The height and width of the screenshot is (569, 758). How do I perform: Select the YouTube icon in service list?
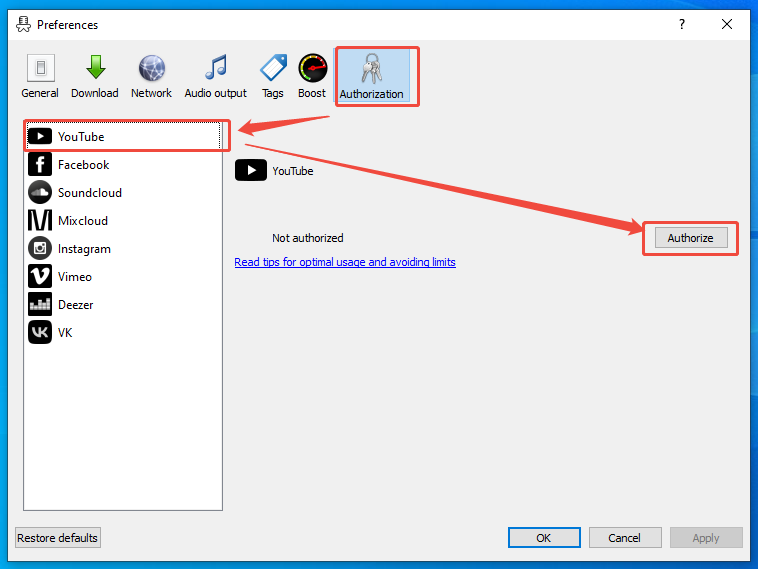pyautogui.click(x=40, y=136)
